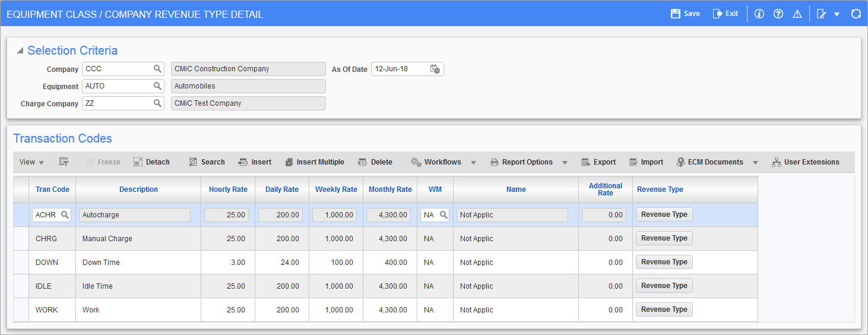Expand the Report Options dropdown arrow
Screen dimensions: 868x335
565,163
